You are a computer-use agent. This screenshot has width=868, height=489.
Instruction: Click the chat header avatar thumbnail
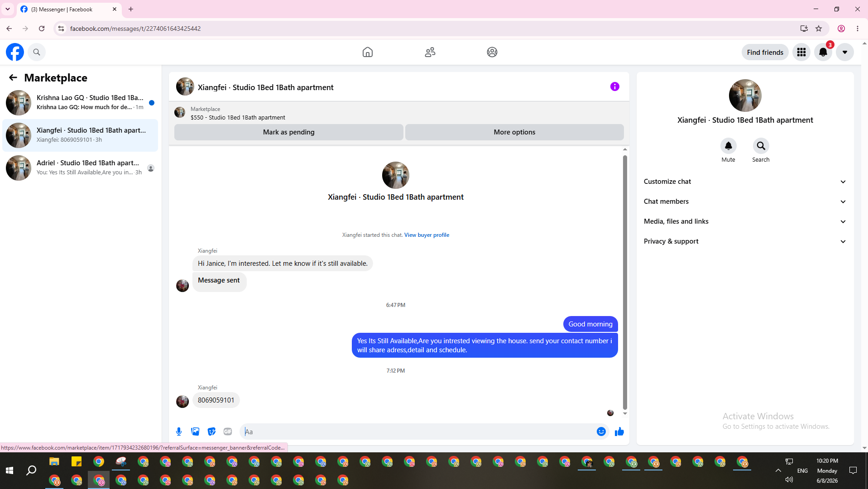pos(185,86)
